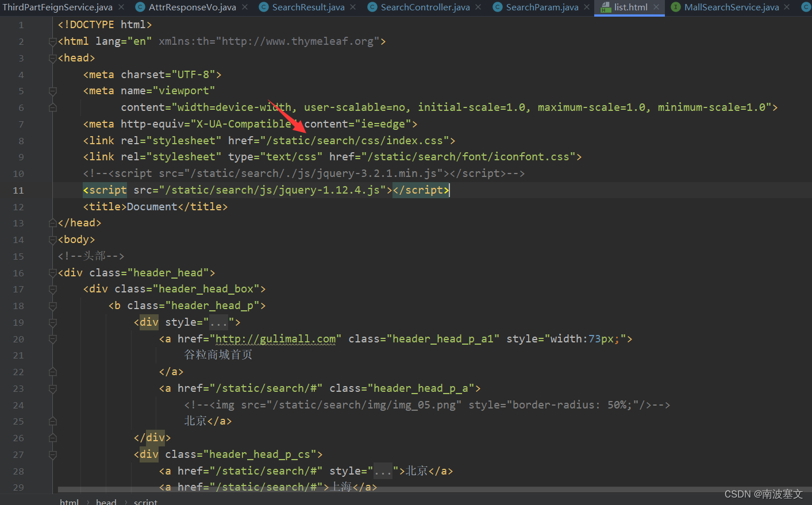The height and width of the screenshot is (505, 812).
Task: Click line number 1 in the gutter
Action: point(21,25)
